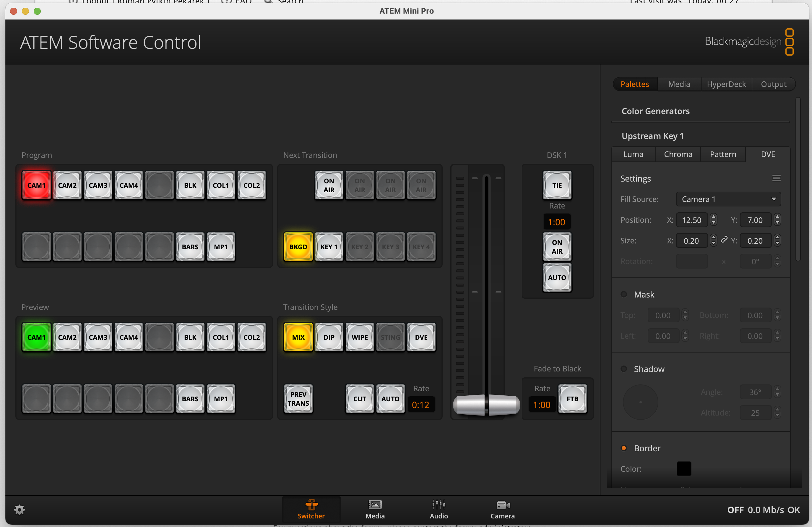812x527 pixels.
Task: Open the Luma key tab
Action: coord(633,154)
